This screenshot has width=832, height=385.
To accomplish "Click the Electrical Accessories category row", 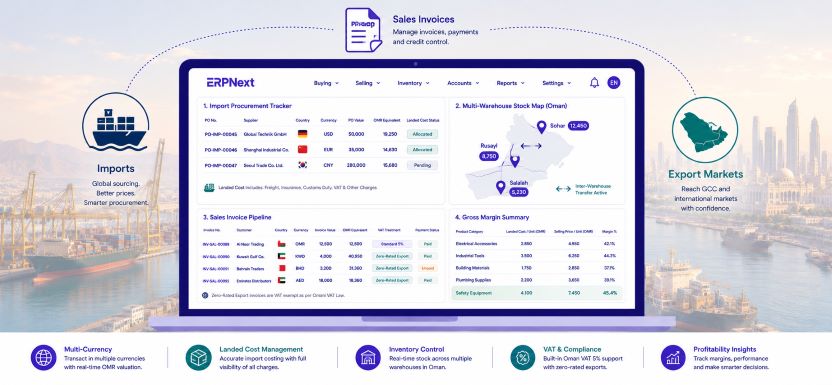I will tap(536, 243).
